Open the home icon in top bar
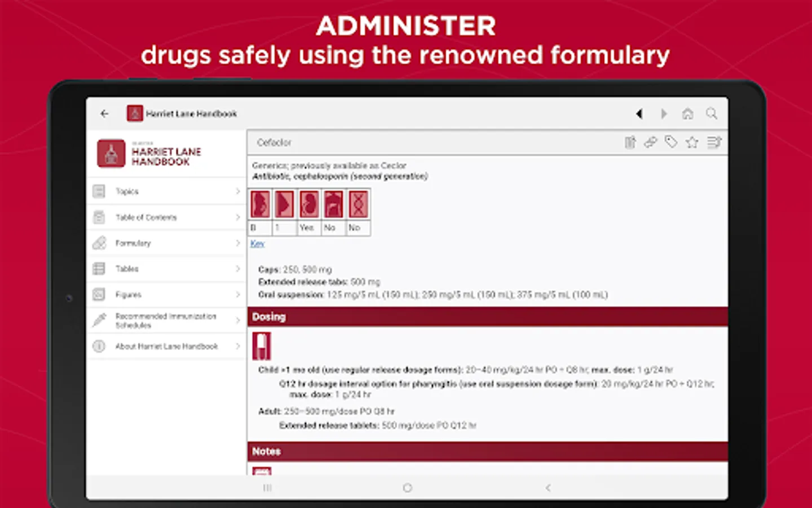Viewport: 812px width, 508px height. (687, 113)
